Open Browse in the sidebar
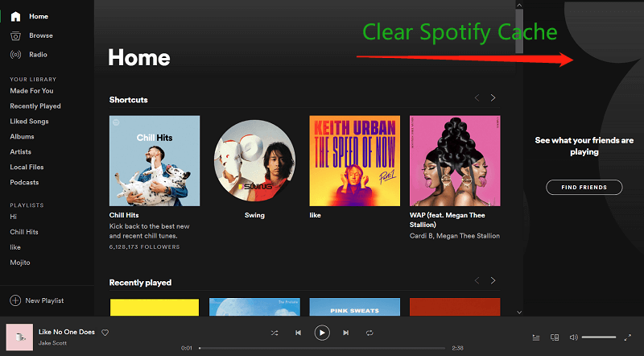 (x=40, y=35)
